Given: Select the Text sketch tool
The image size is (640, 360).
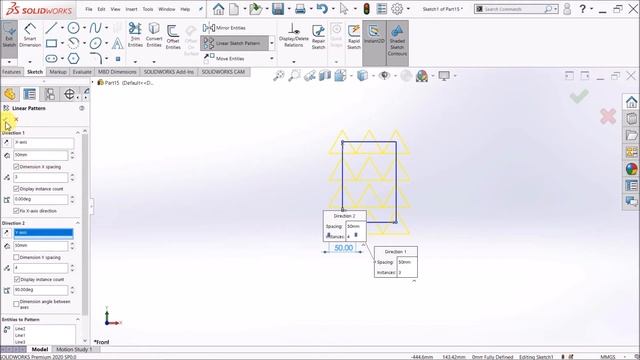Looking at the screenshot, I should (118, 43).
